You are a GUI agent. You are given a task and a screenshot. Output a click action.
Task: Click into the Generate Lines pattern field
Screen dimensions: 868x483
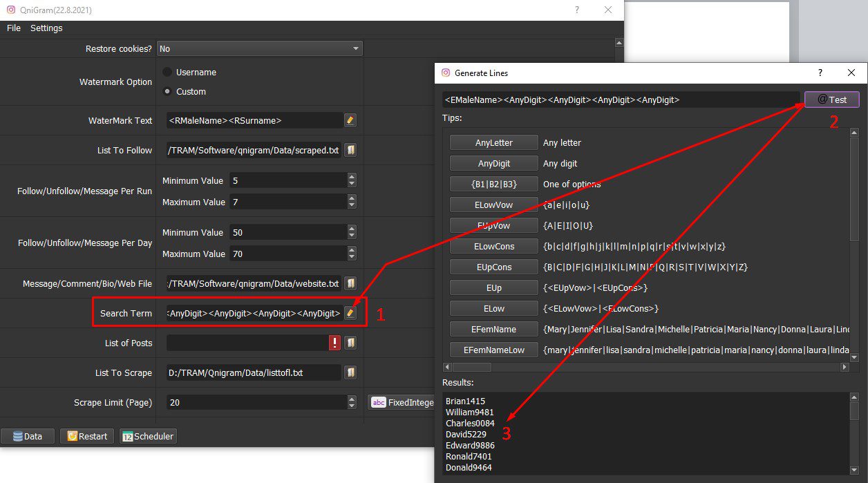(621, 100)
